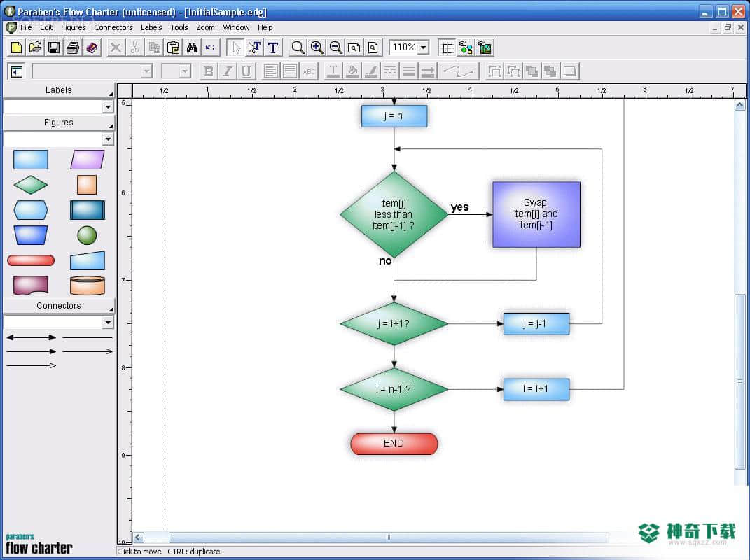Open Find using the binoculars icon
The image size is (750, 560).
point(192,48)
